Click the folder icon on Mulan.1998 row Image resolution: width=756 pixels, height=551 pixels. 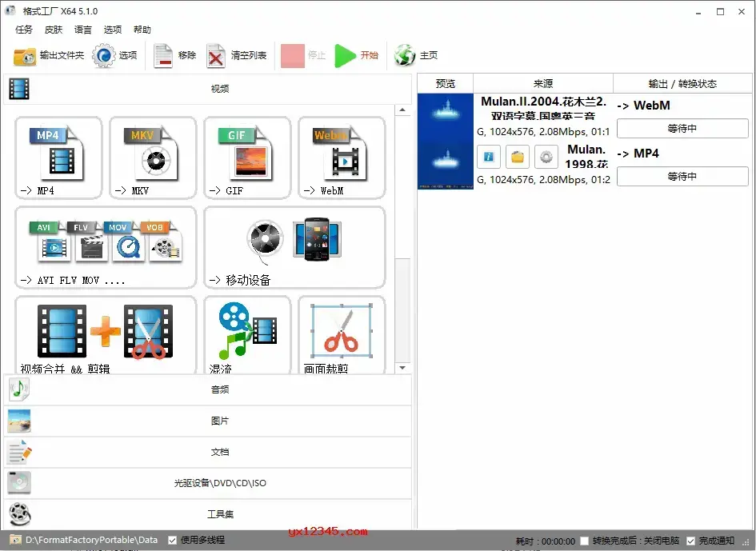click(x=518, y=157)
